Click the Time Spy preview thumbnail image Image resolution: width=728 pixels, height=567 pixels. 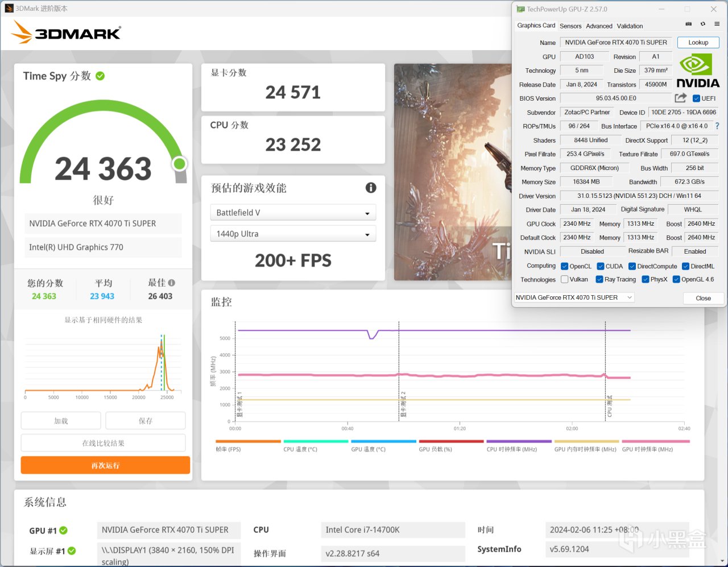[x=453, y=172]
